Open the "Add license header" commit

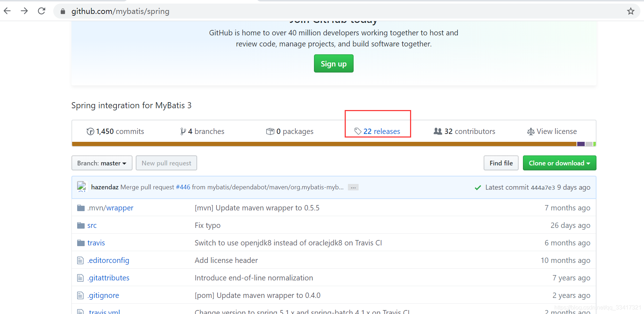[226, 260]
